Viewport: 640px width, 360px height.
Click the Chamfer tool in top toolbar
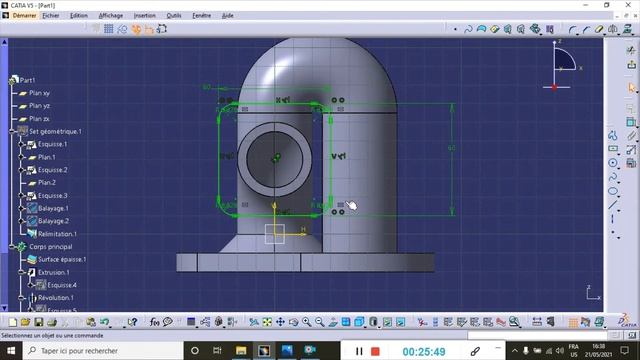(x=586, y=29)
